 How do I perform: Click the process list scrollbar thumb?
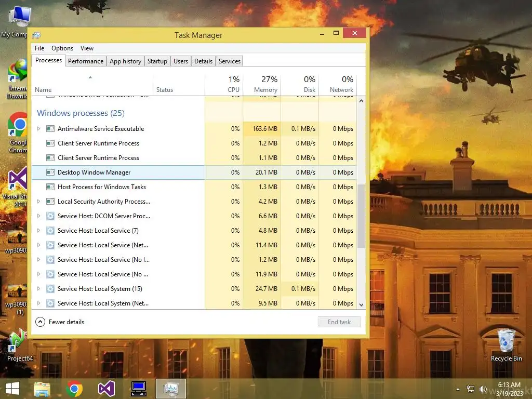click(x=362, y=217)
